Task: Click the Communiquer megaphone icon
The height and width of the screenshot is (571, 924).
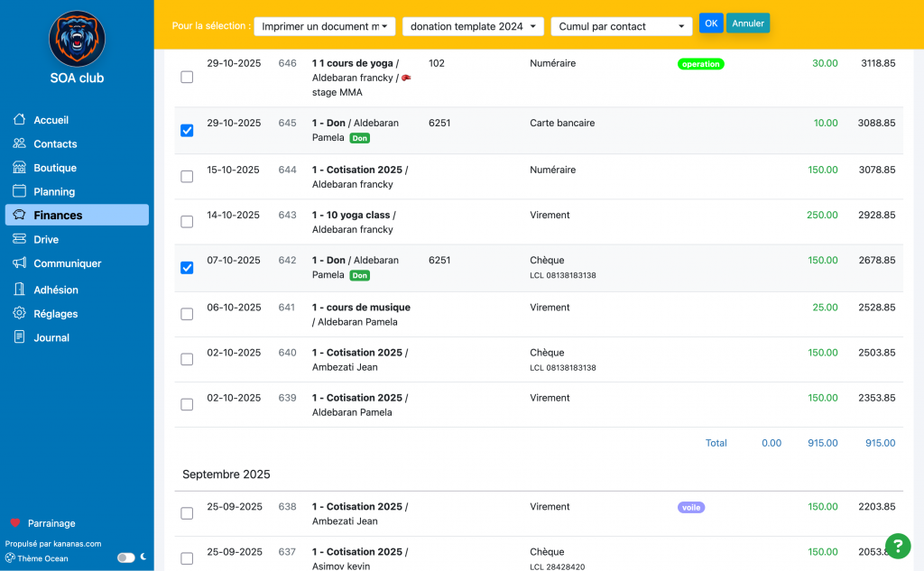Action: 19,263
